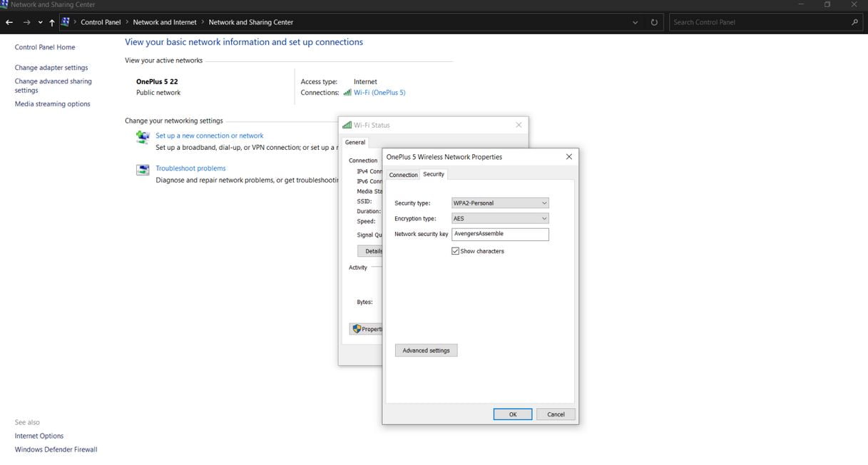This screenshot has height=465, width=868.
Task: Go up one level arrow
Action: click(x=52, y=22)
